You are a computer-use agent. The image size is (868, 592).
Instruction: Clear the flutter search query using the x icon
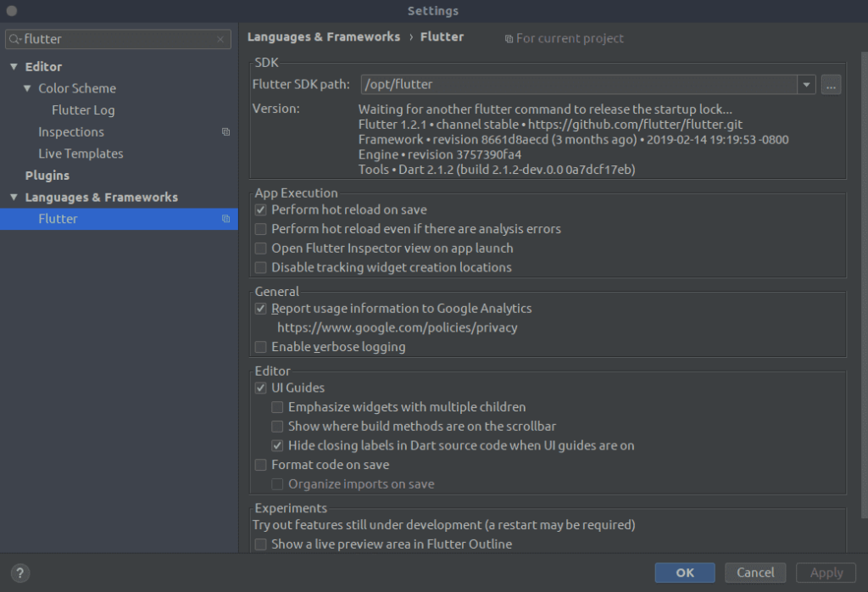coord(220,39)
